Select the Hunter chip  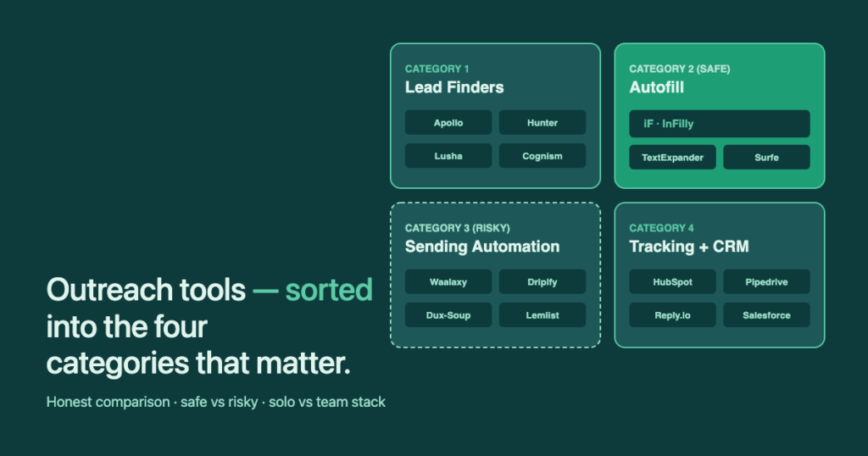coord(542,122)
